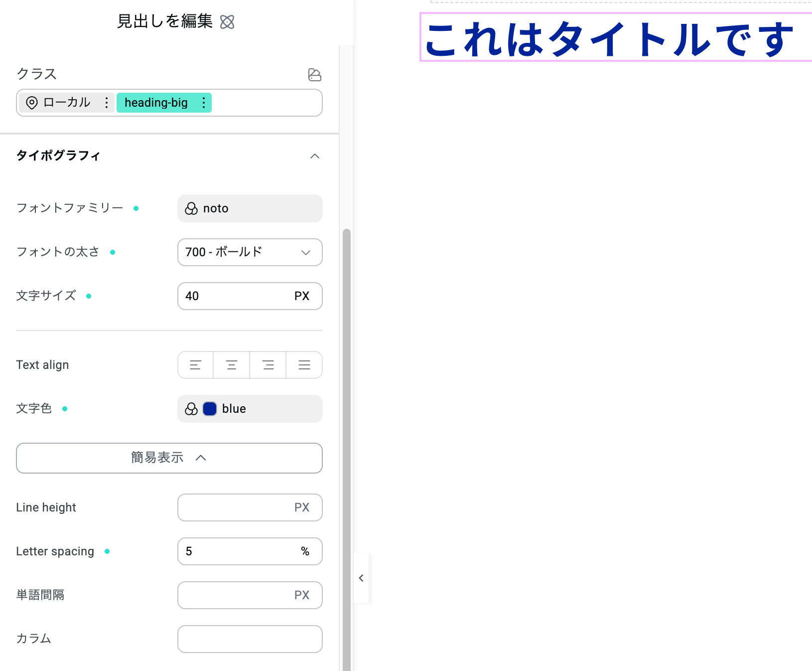Open the three-dot menu on heading-big class

[203, 103]
